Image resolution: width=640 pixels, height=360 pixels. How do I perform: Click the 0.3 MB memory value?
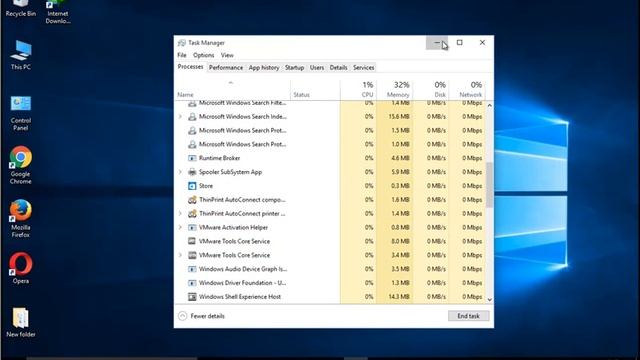(400, 186)
